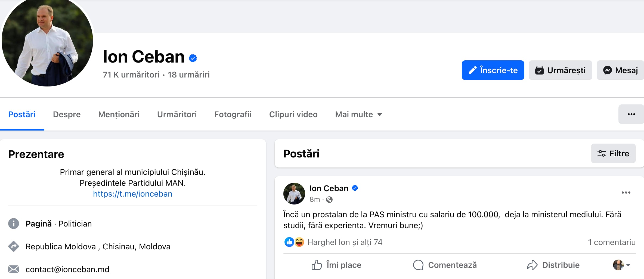The height and width of the screenshot is (279, 644).
Task: Click the blue verified badge beside the page name
Action: tap(193, 58)
